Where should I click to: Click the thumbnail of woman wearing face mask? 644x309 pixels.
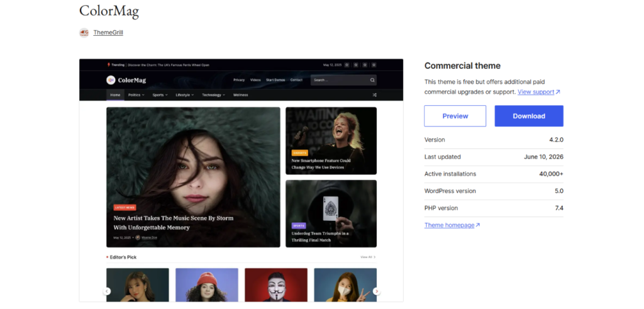point(345,284)
